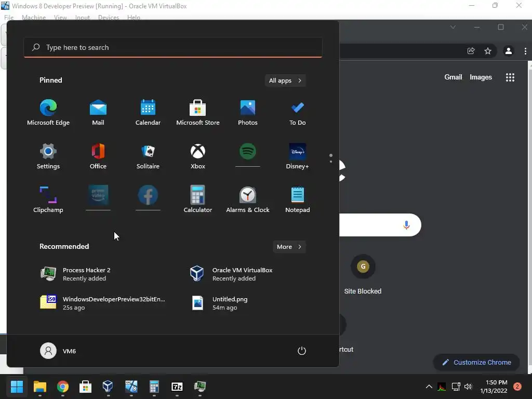Start voice search with the microphone
532x399 pixels.
[x=406, y=225]
